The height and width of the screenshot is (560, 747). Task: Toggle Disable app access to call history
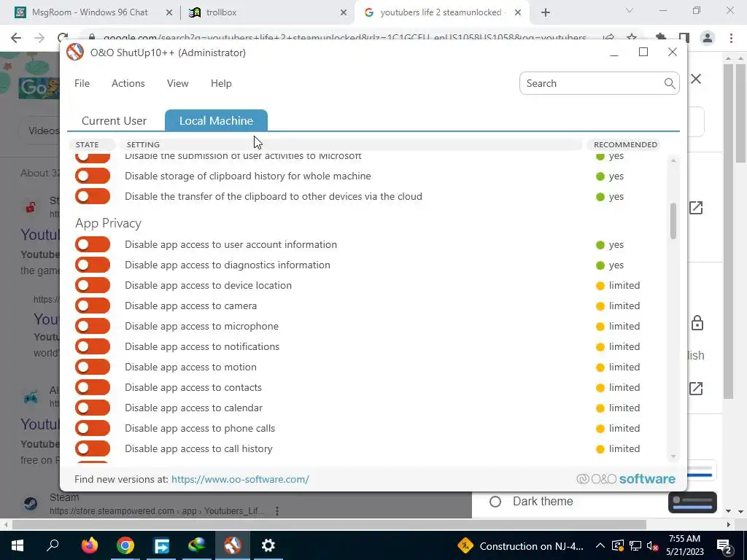[93, 448]
